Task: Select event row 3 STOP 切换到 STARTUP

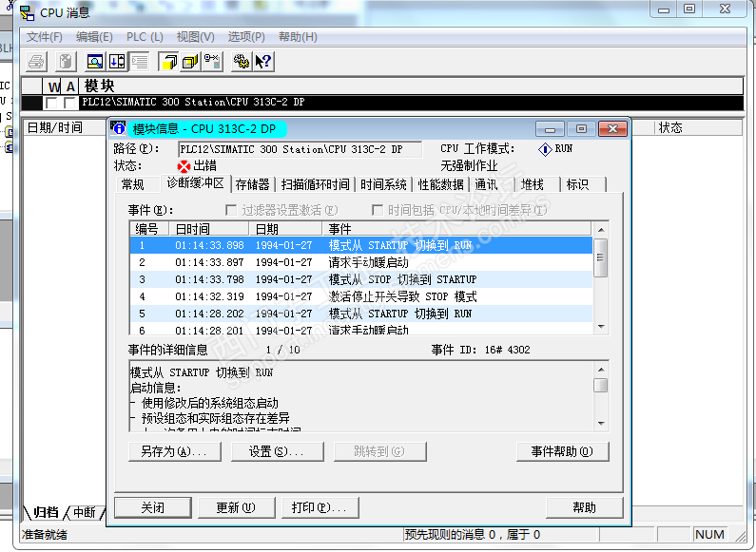Action: click(361, 279)
